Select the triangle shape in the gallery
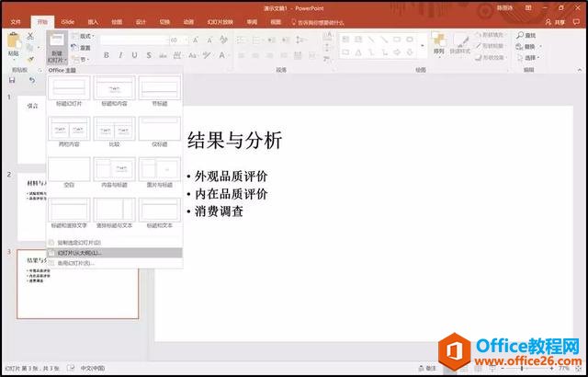The height and width of the screenshot is (377, 588). tap(358, 52)
